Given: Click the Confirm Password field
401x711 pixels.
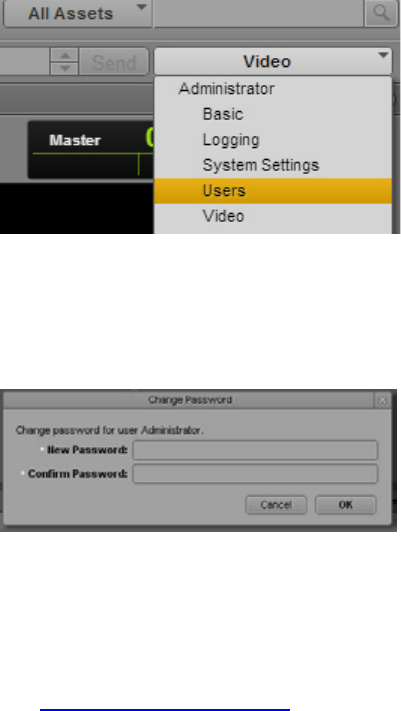Looking at the screenshot, I should pyautogui.click(x=255, y=474).
